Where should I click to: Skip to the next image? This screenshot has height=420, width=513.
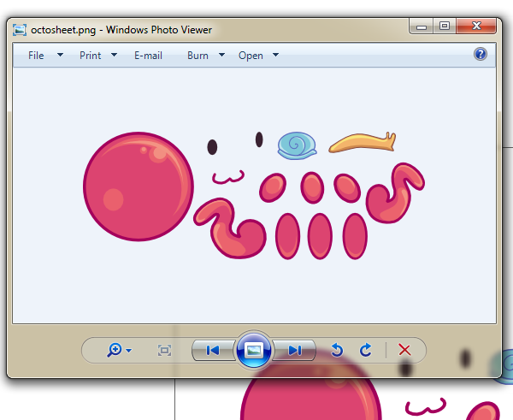[x=294, y=350]
